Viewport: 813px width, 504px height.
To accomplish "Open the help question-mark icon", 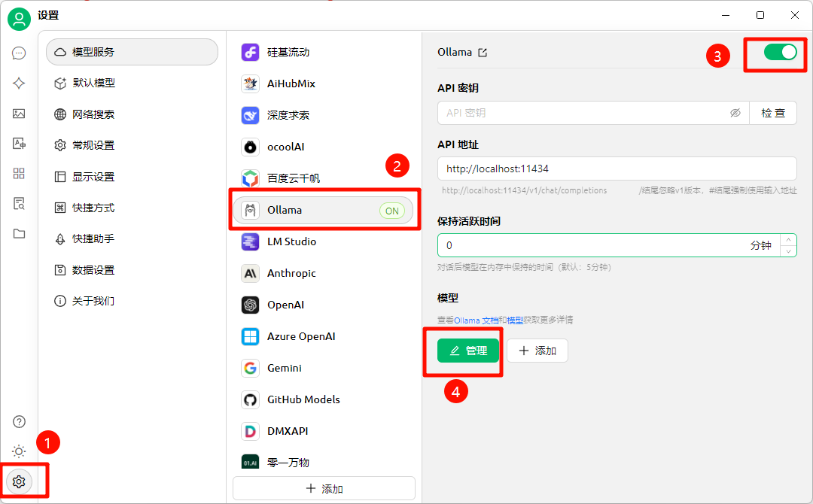I will click(19, 422).
